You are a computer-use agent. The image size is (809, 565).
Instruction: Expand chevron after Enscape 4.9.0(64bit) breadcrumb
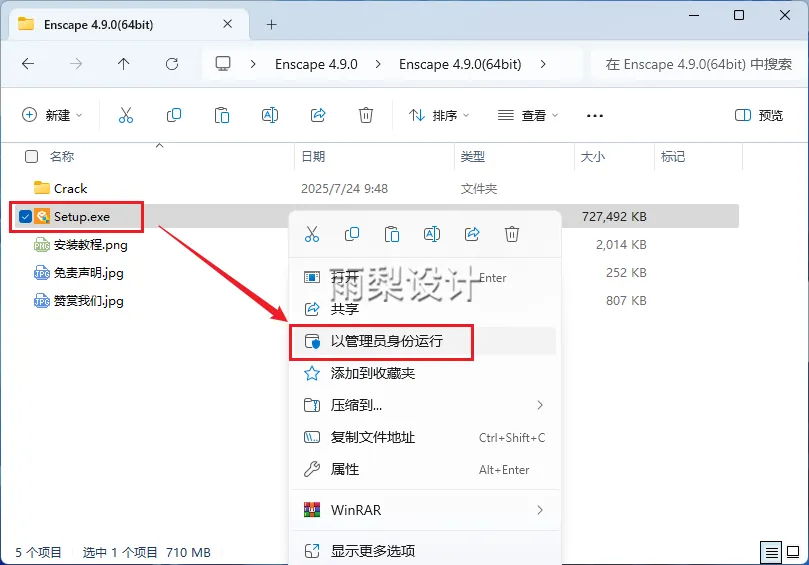click(543, 64)
